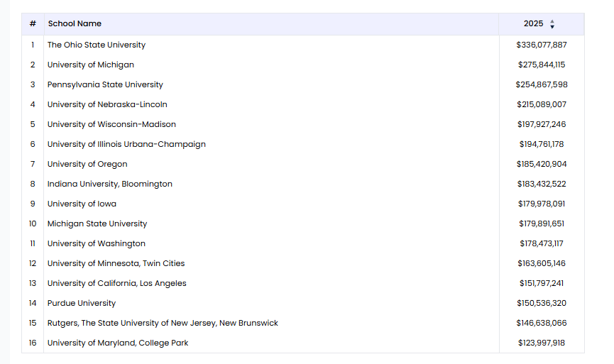Click the value $151,797,241

click(x=542, y=283)
